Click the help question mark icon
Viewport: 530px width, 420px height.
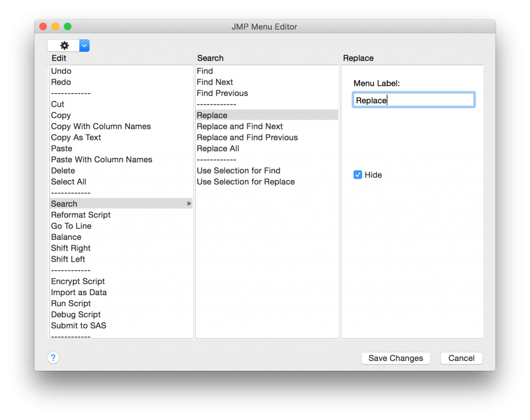point(53,358)
